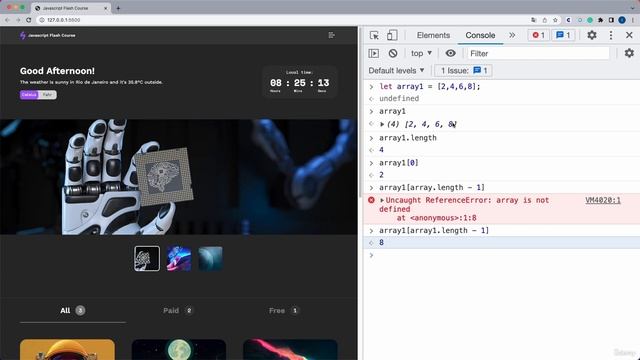640x360 pixels.
Task: Expand the Uncaught ReferenceError stack trace
Action: [x=382, y=200]
